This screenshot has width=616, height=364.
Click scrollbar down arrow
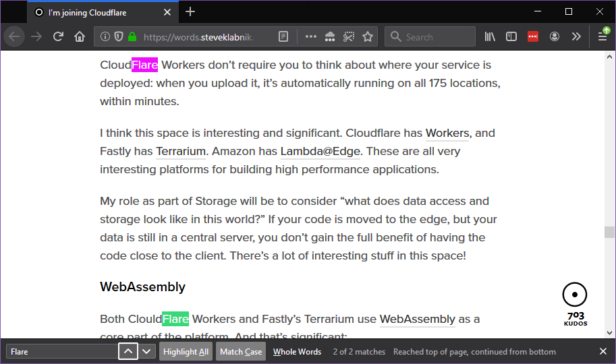click(x=609, y=333)
